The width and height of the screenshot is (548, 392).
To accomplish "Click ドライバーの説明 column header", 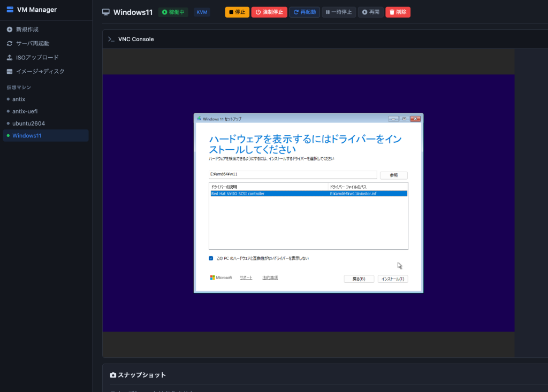I will click(x=269, y=187).
